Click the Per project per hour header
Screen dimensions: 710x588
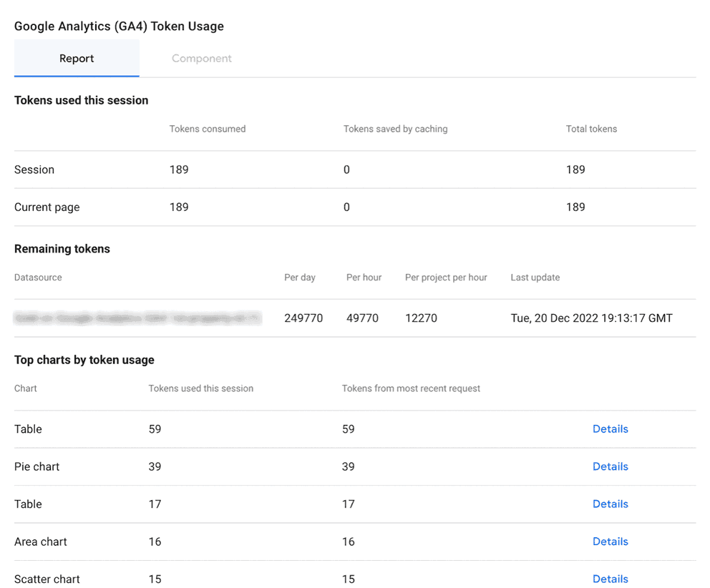click(445, 278)
